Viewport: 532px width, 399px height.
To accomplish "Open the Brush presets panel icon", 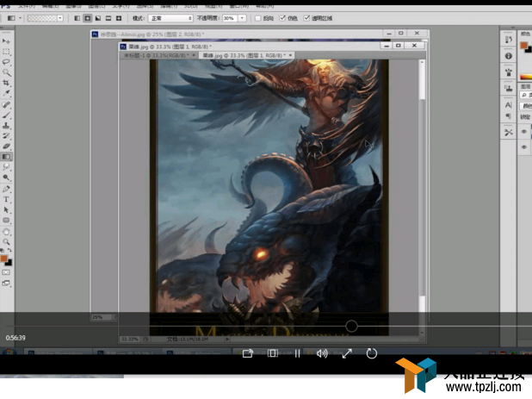I will point(508,72).
